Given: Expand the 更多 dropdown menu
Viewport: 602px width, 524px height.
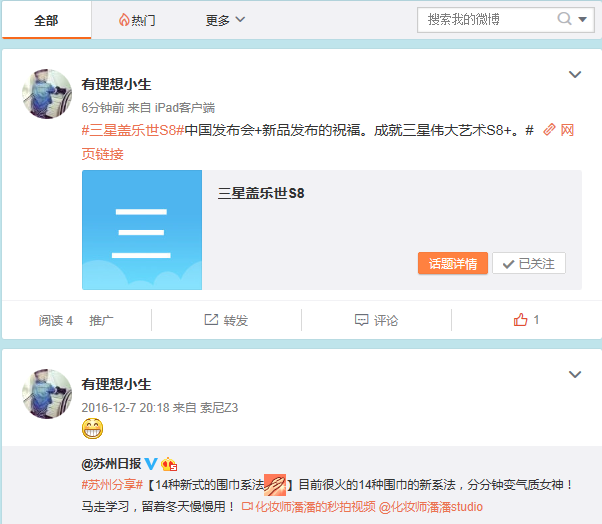Looking at the screenshot, I should click(x=225, y=20).
